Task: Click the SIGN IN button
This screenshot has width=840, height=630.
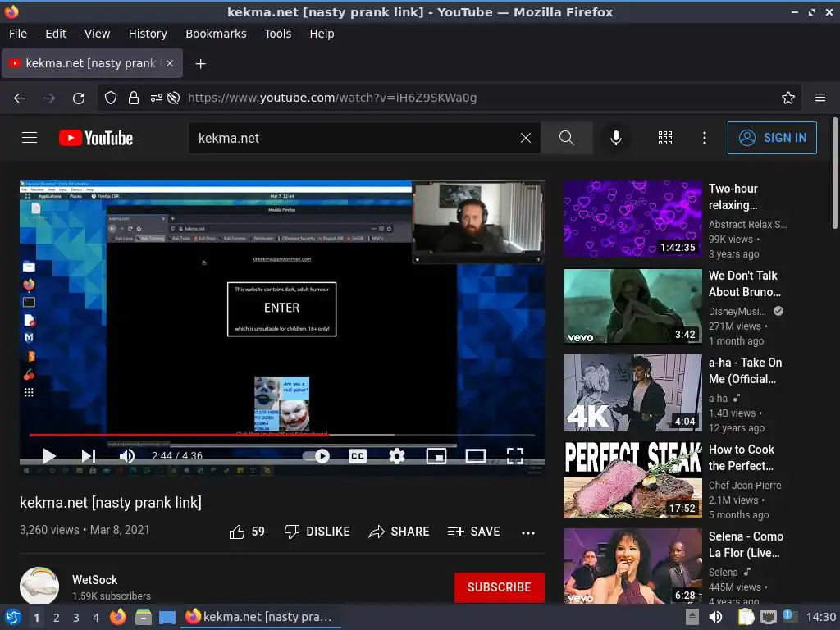Action: 772,138
